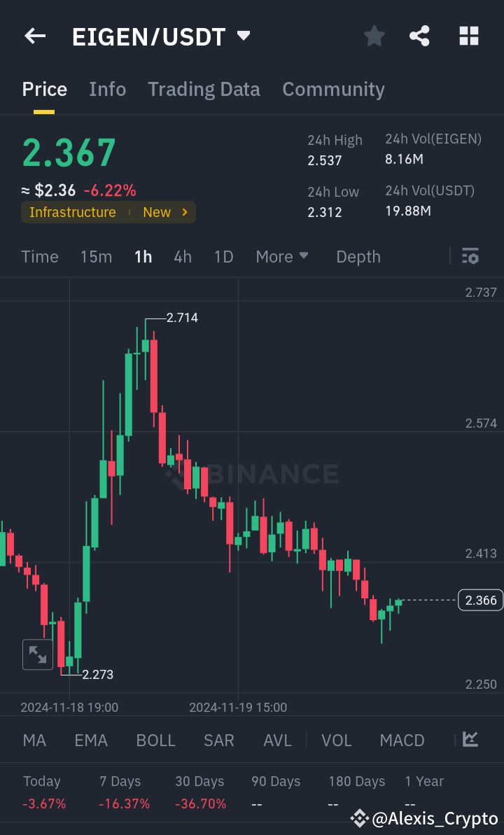
Task: Select the SAR indicator
Action: pos(219,740)
